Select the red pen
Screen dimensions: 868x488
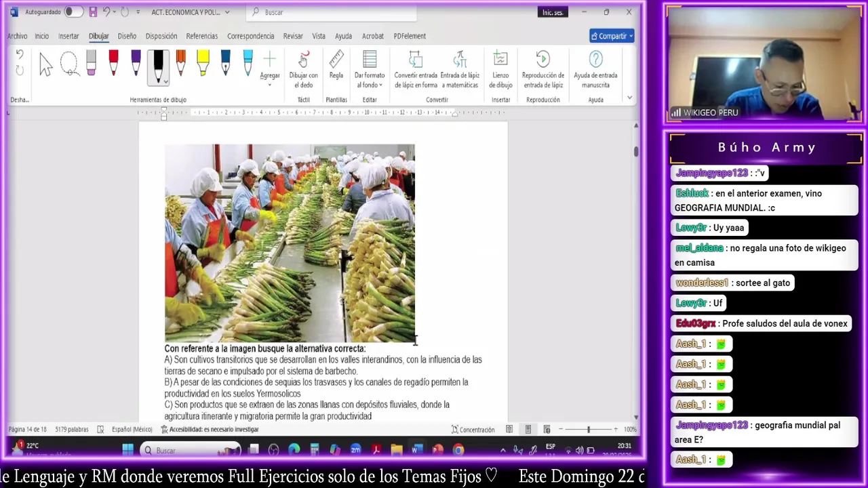pos(113,64)
